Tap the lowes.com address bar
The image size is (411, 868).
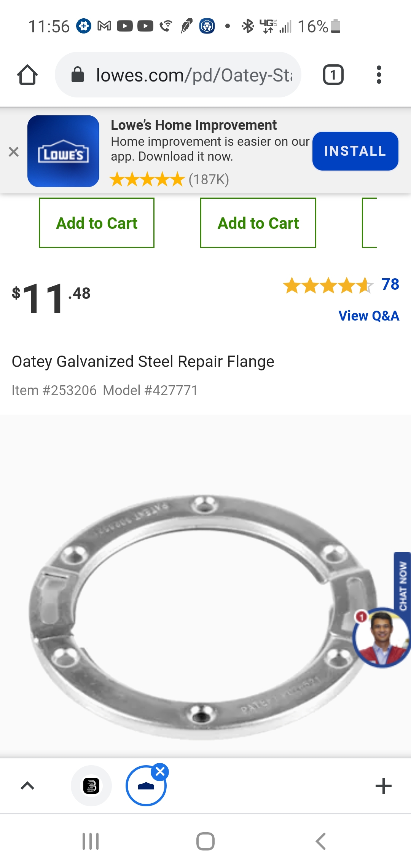178,75
